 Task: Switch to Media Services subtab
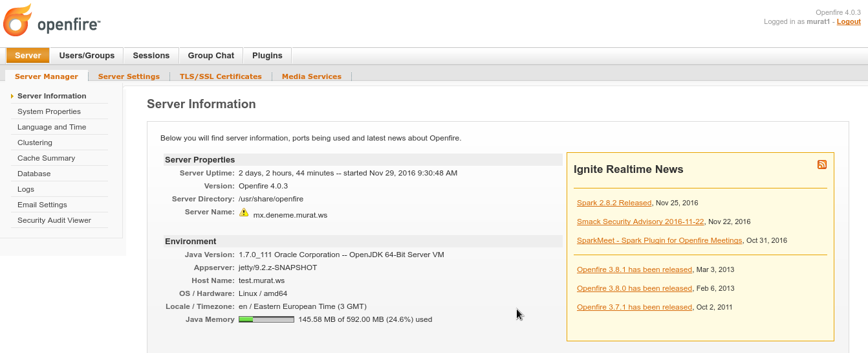click(312, 76)
